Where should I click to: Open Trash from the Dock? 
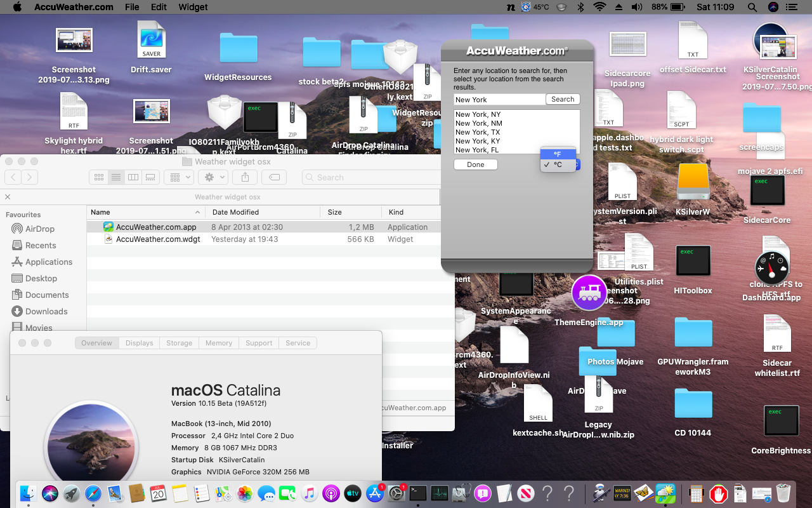point(783,493)
